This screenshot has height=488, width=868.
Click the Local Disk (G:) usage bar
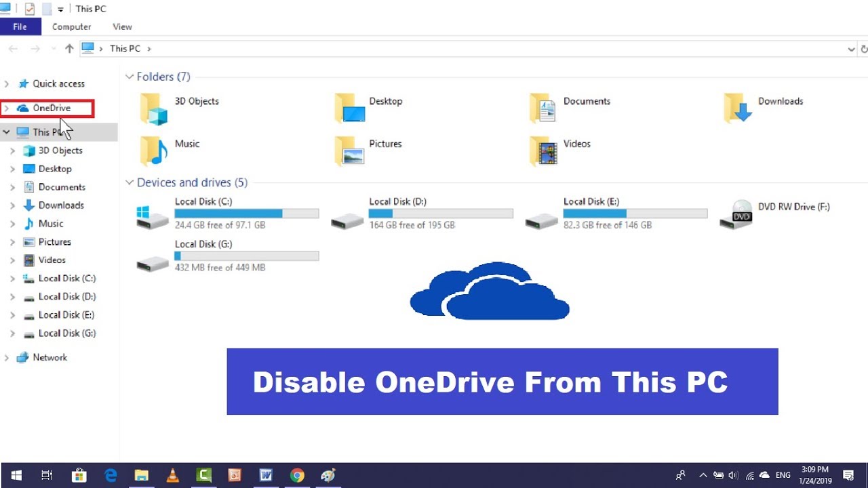[x=247, y=256]
